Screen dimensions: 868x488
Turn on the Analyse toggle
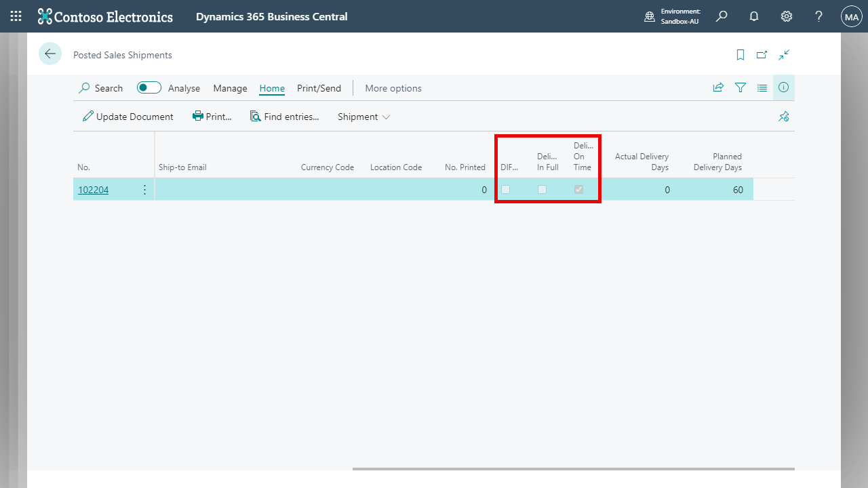click(x=149, y=87)
